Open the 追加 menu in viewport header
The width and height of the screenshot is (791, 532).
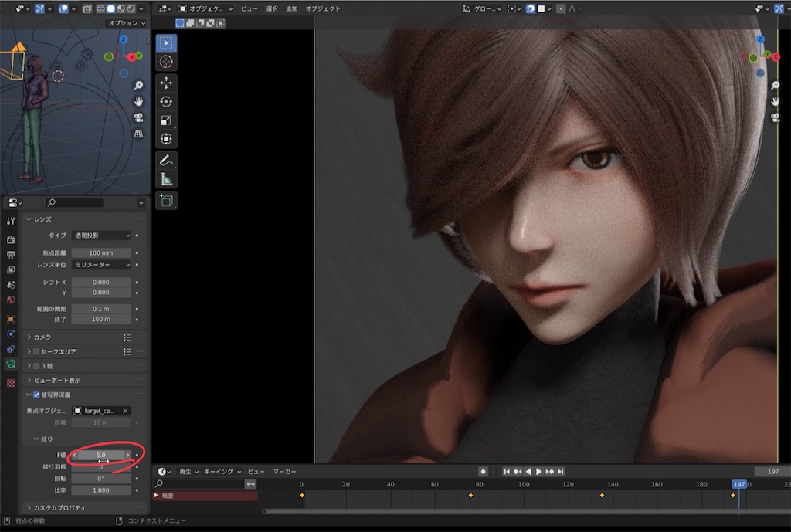(291, 8)
